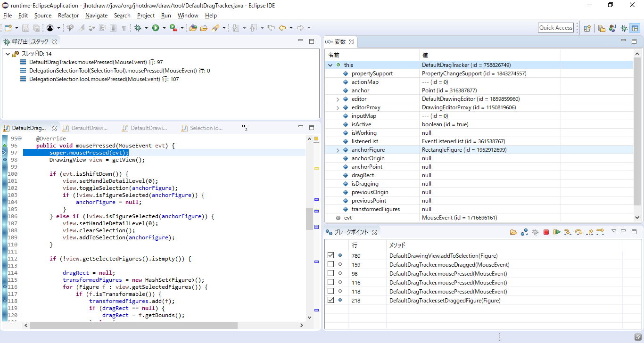This screenshot has width=644, height=343.
Task: Click the green Run button icon
Action: pos(156,28)
